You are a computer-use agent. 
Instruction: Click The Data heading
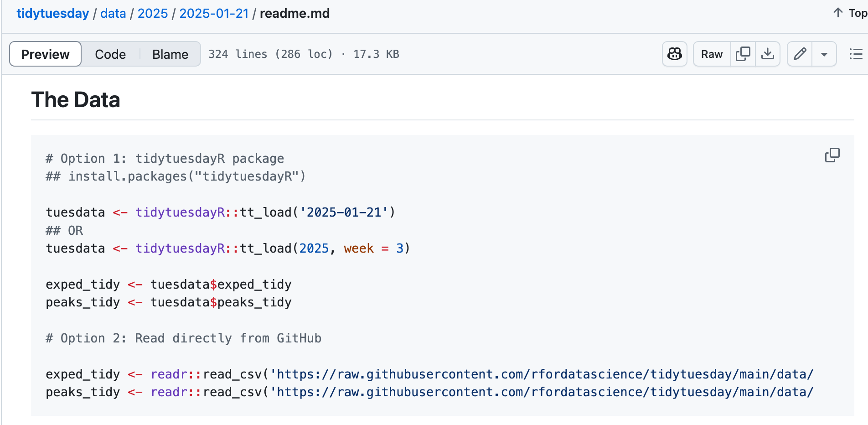pyautogui.click(x=76, y=100)
